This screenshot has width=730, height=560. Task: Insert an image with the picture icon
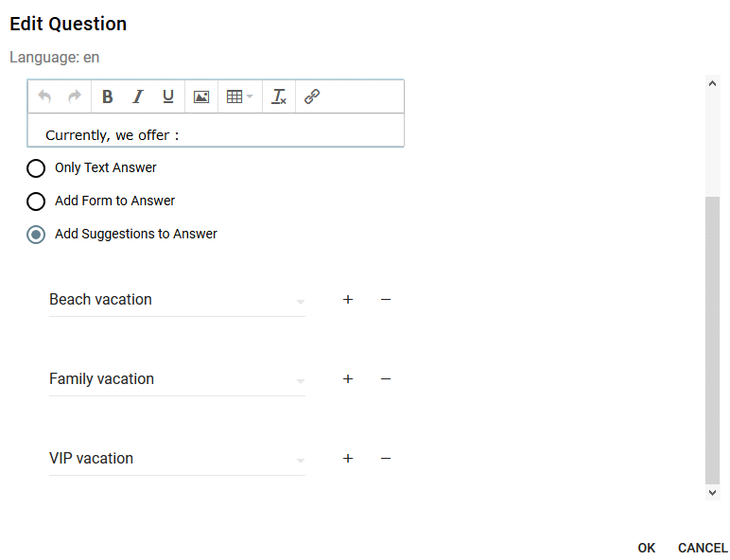click(x=201, y=96)
